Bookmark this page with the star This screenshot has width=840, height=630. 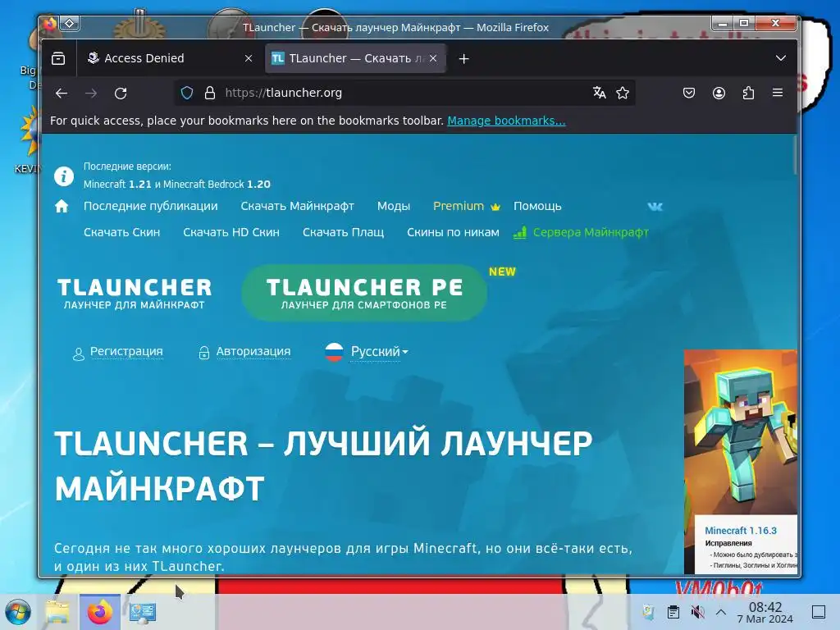623,93
